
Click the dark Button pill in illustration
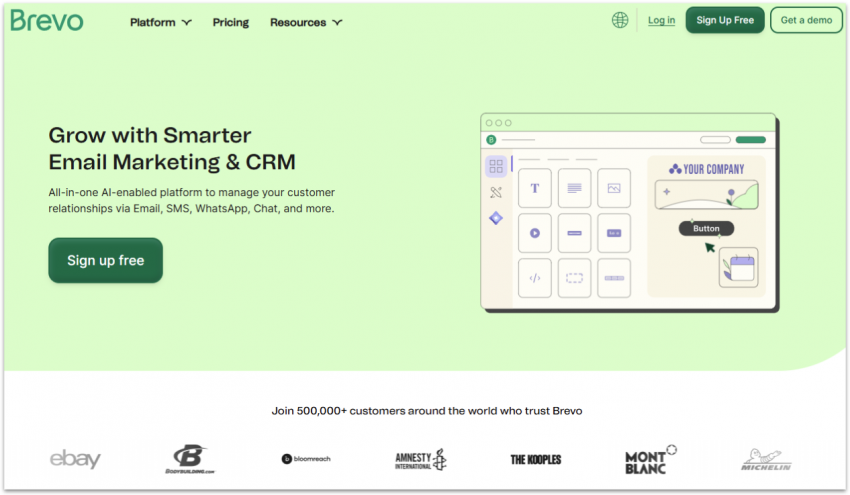click(x=706, y=228)
